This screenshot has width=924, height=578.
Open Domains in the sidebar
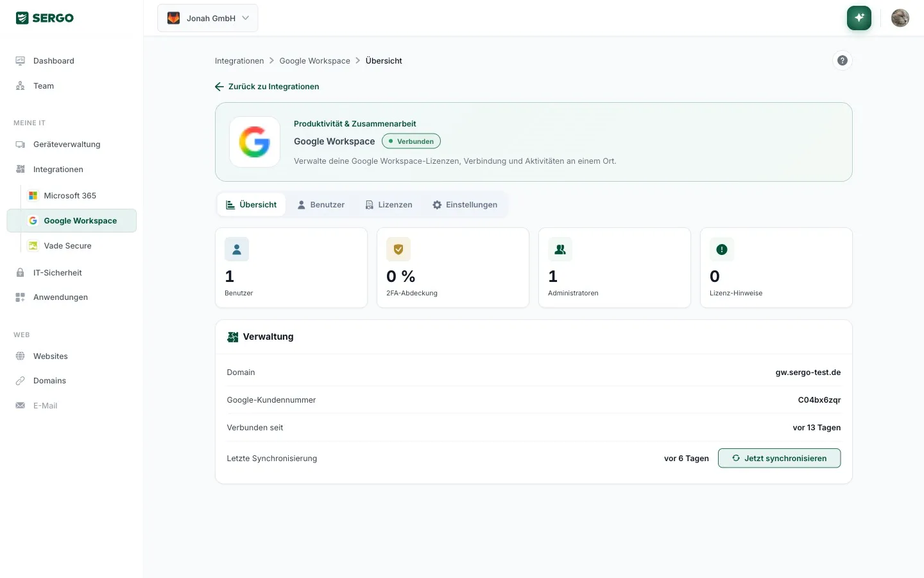71,381
